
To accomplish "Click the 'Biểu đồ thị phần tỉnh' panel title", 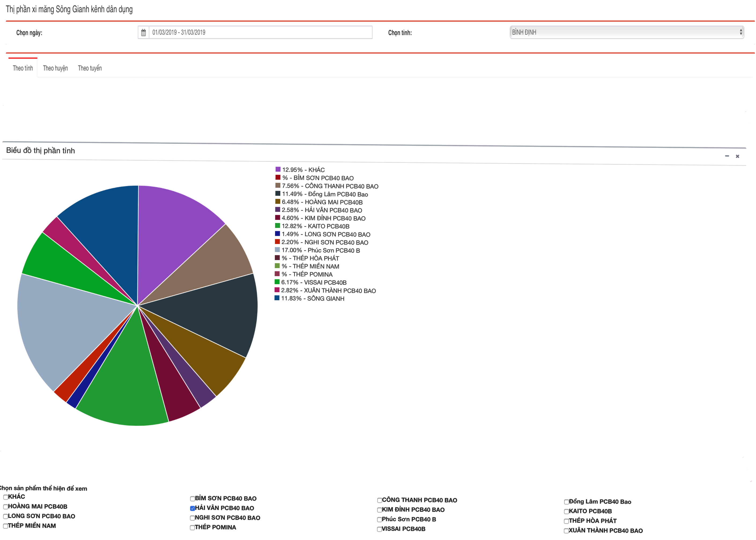I will tap(40, 150).
